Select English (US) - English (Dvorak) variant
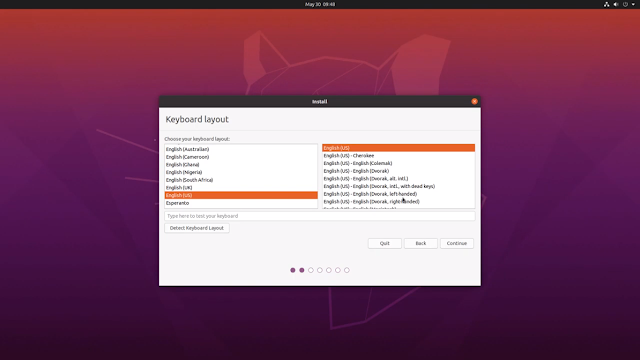Image resolution: width=640 pixels, height=360 pixels. click(398, 171)
